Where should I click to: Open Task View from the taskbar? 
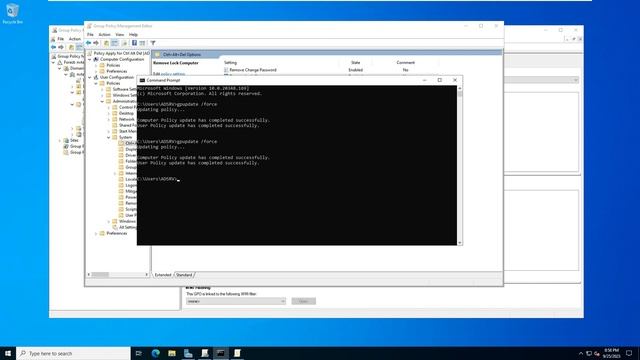coord(139,353)
